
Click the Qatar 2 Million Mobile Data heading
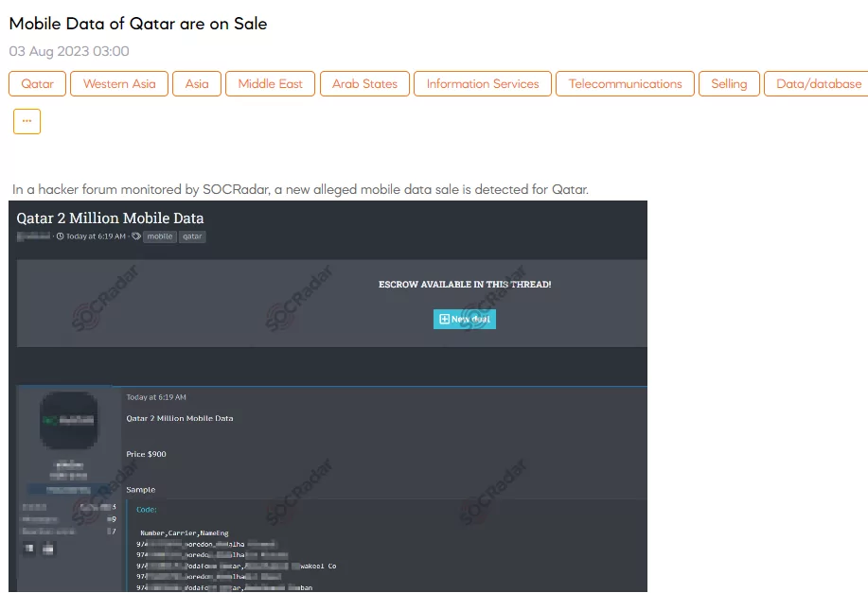click(x=110, y=218)
